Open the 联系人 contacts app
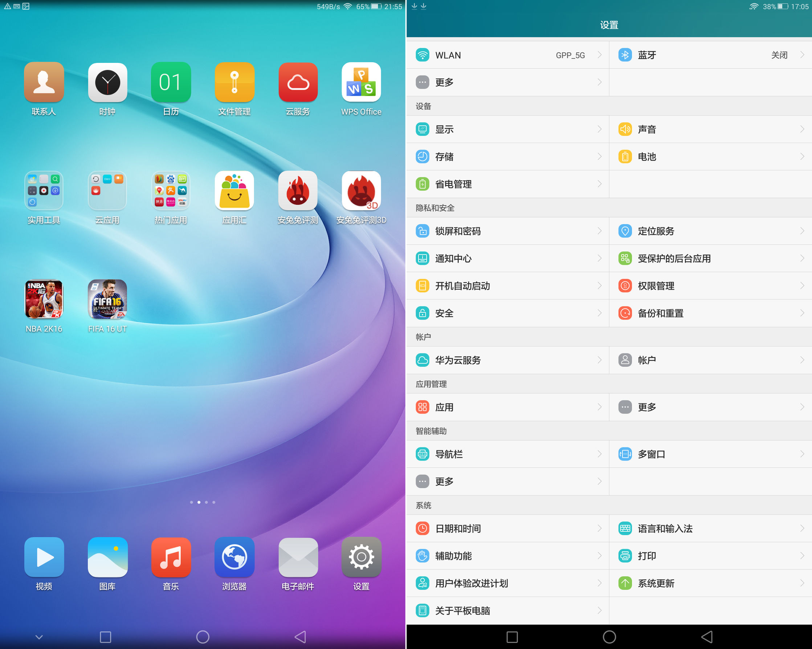The width and height of the screenshot is (812, 649). [44, 82]
